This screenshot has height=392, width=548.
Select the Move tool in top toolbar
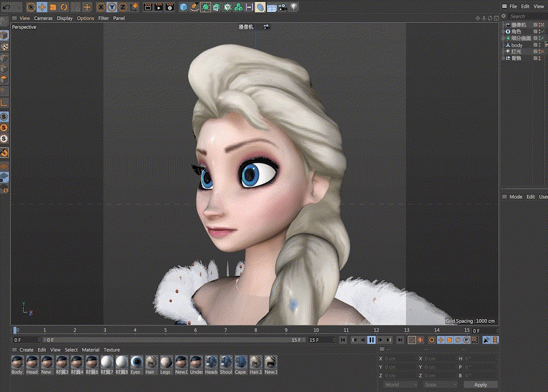pos(42,6)
